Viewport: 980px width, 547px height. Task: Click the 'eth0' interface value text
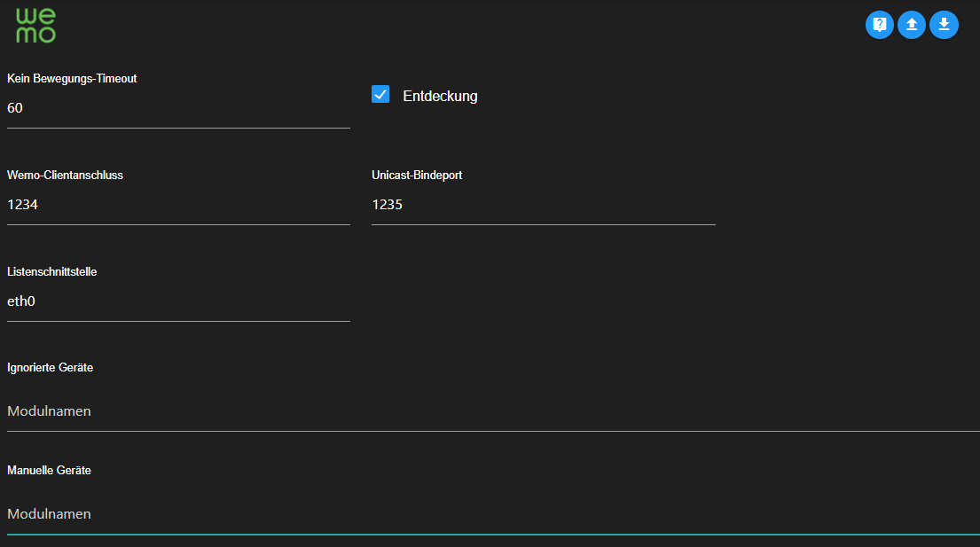coord(21,301)
